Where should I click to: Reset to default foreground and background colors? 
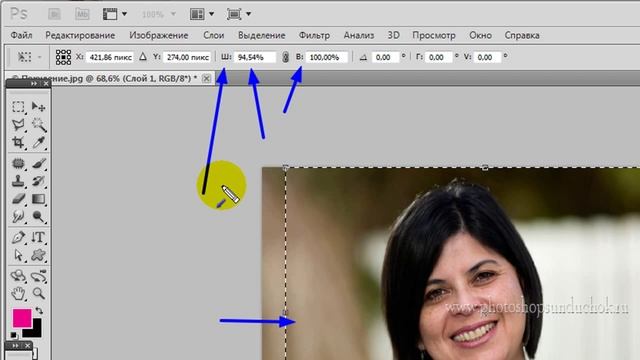click(14, 335)
